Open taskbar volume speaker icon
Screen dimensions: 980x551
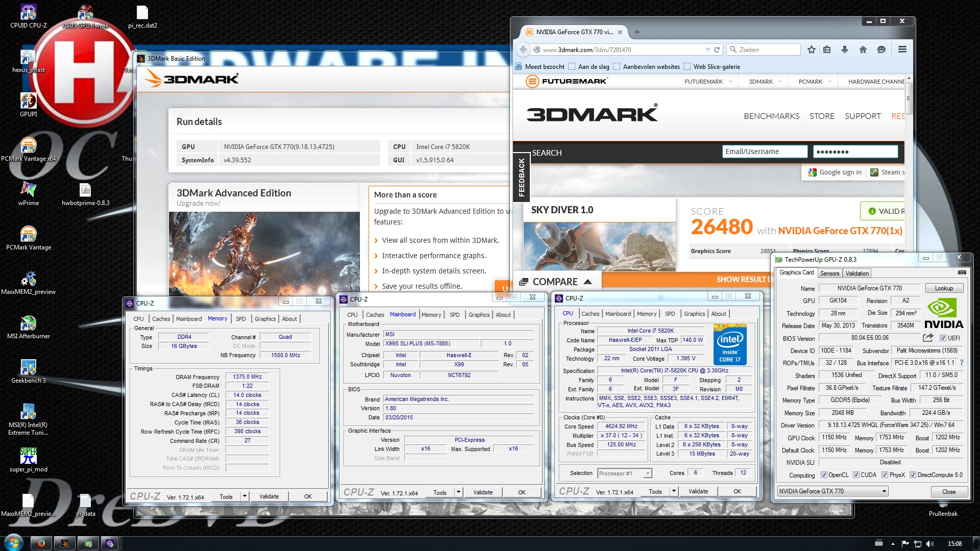coord(930,544)
